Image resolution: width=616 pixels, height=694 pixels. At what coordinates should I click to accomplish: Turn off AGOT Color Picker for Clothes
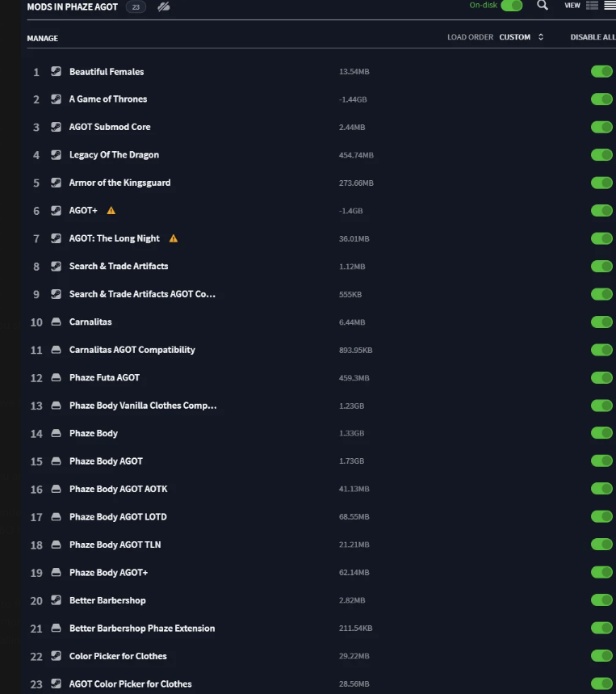point(601,683)
